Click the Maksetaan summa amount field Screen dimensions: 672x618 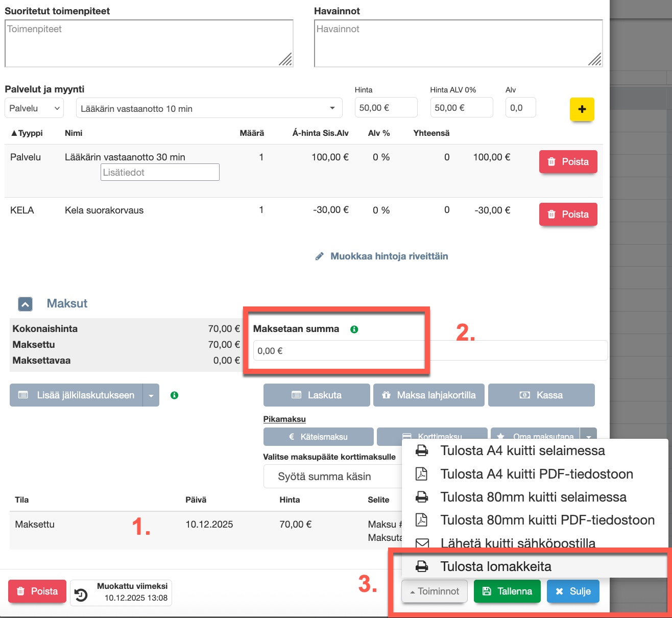point(337,351)
